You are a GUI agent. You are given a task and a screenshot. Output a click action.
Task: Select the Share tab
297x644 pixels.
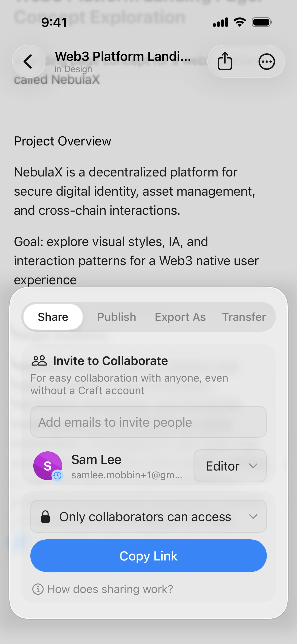(53, 317)
